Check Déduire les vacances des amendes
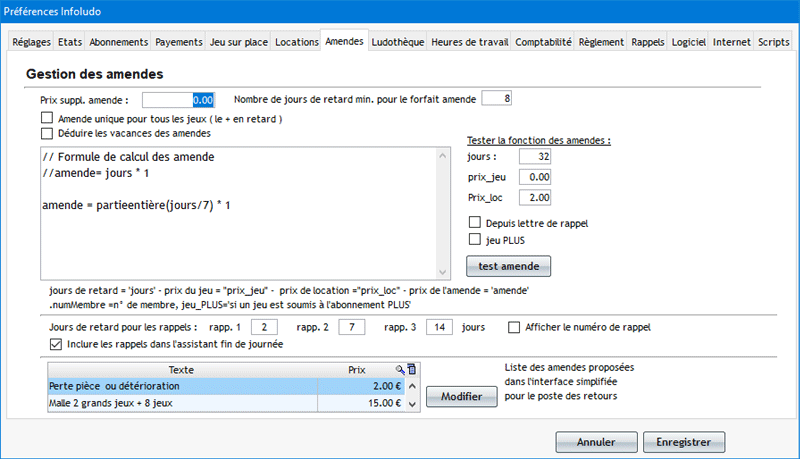Screen dimensions: 800x459 pos(46,133)
